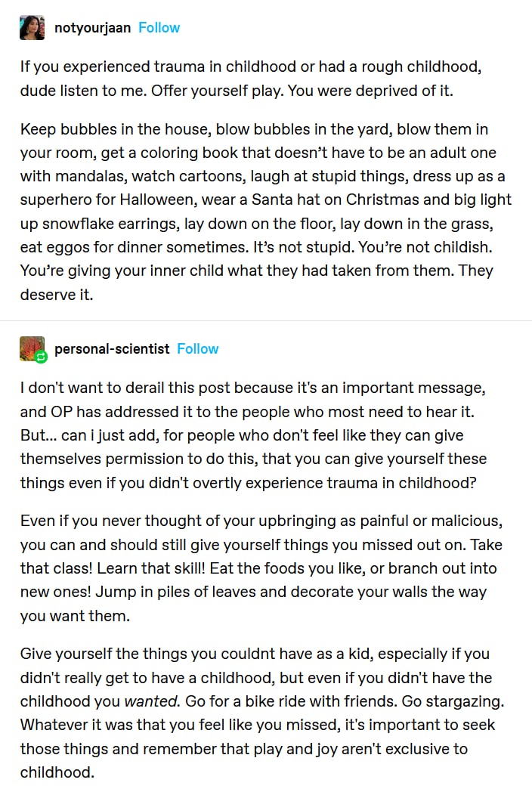Open personal-scientist's avatar picture
Image resolution: width=532 pixels, height=792 pixels.
[x=31, y=348]
